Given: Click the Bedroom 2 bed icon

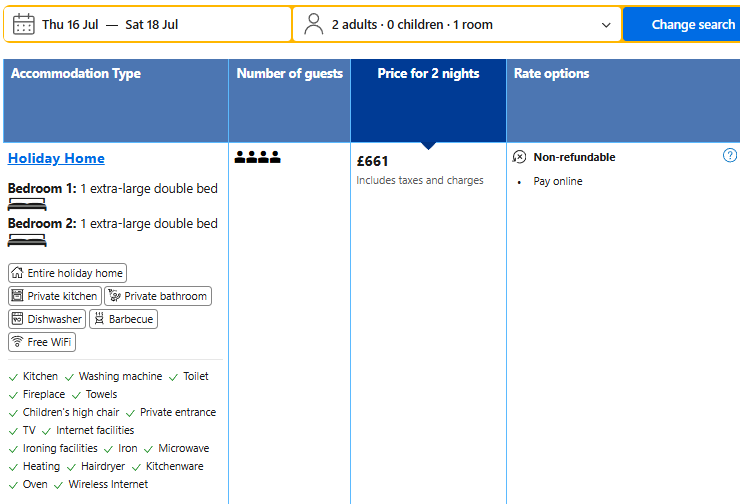Looking at the screenshot, I should coord(27,241).
